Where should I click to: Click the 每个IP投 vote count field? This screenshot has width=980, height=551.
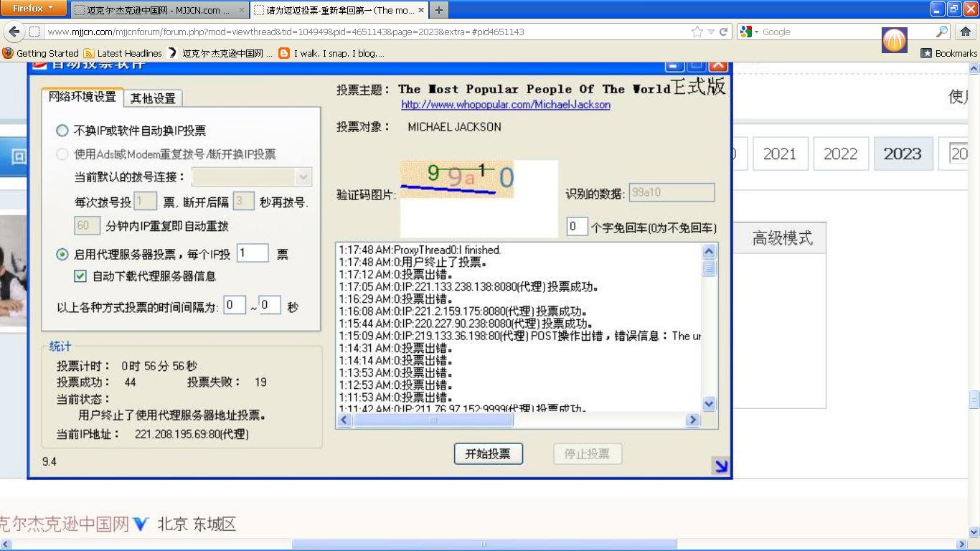(253, 253)
